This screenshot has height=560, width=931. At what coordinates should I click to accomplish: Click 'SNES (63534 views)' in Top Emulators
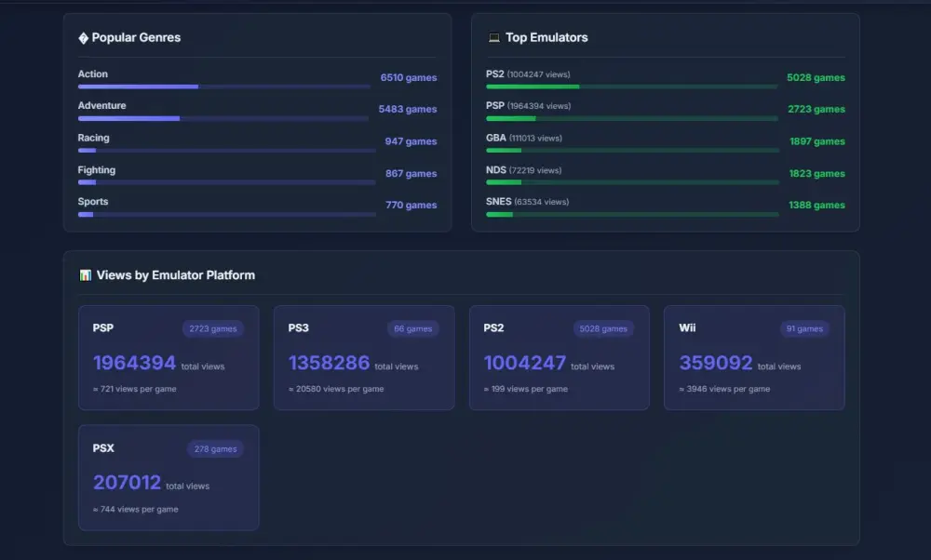click(x=527, y=202)
